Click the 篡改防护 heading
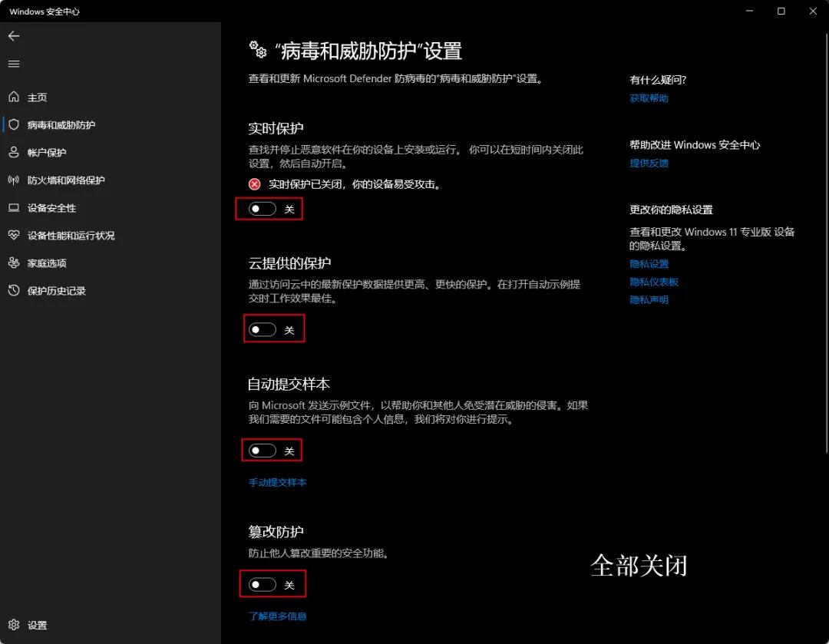 click(276, 532)
